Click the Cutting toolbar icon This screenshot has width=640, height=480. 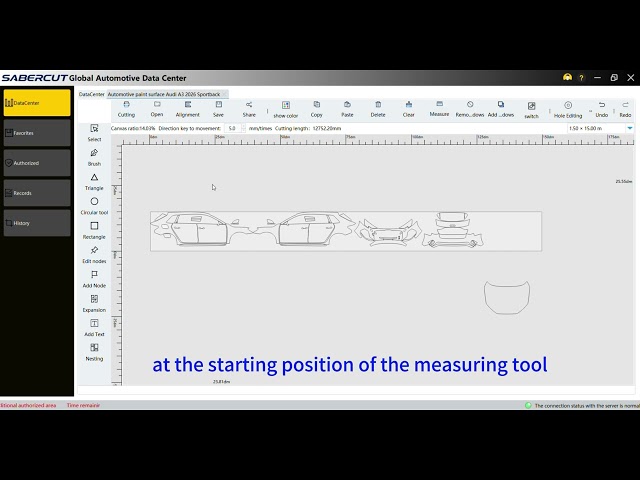[x=126, y=109]
